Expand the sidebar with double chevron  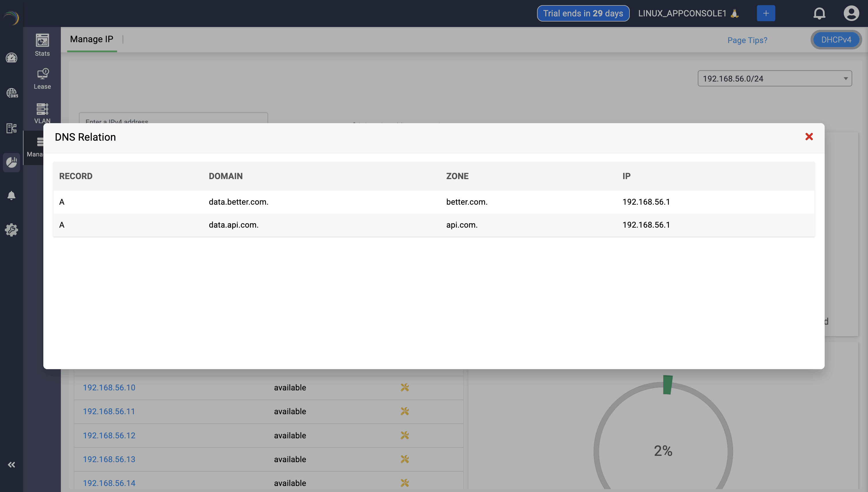coord(11,465)
